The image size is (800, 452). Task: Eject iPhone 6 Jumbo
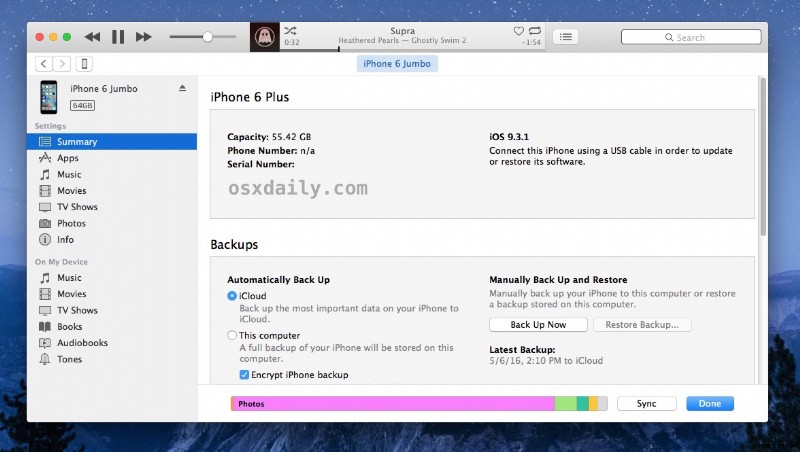[x=182, y=88]
